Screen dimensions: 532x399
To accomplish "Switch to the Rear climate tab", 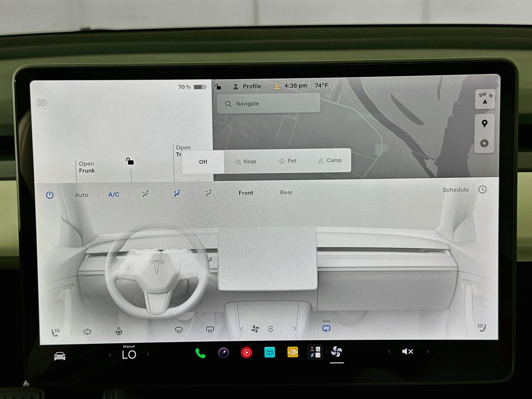I will 286,192.
